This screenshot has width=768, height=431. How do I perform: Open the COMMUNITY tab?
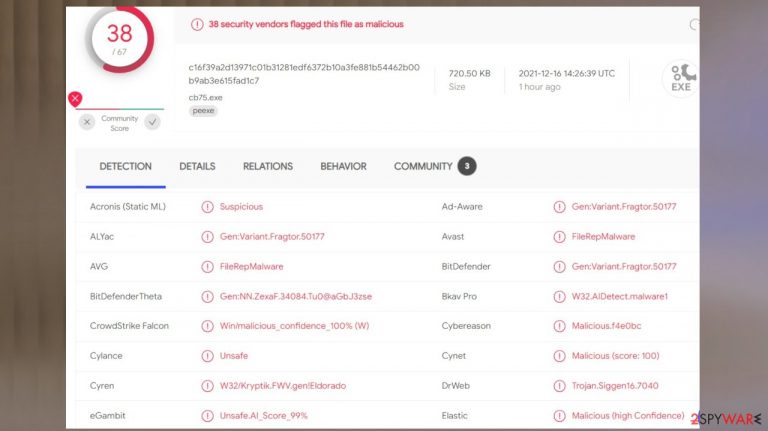[x=423, y=167]
